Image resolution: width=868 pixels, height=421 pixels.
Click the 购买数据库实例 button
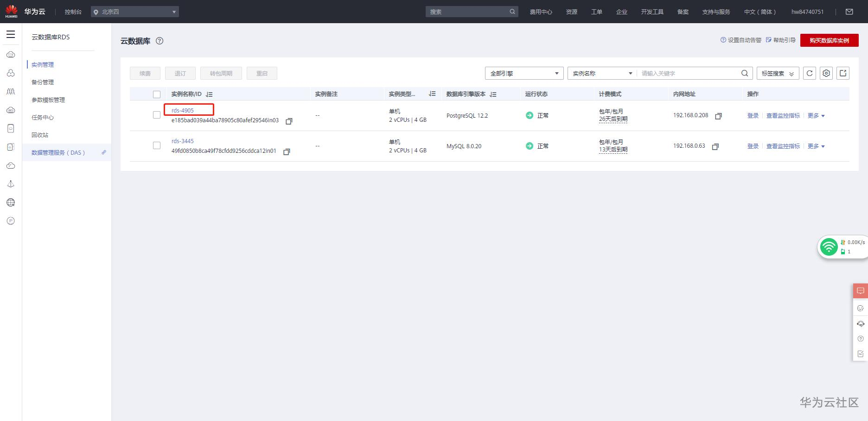pyautogui.click(x=830, y=41)
